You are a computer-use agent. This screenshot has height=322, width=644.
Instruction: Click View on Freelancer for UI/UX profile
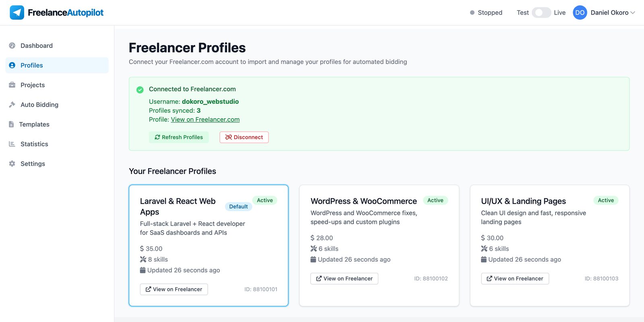click(515, 279)
